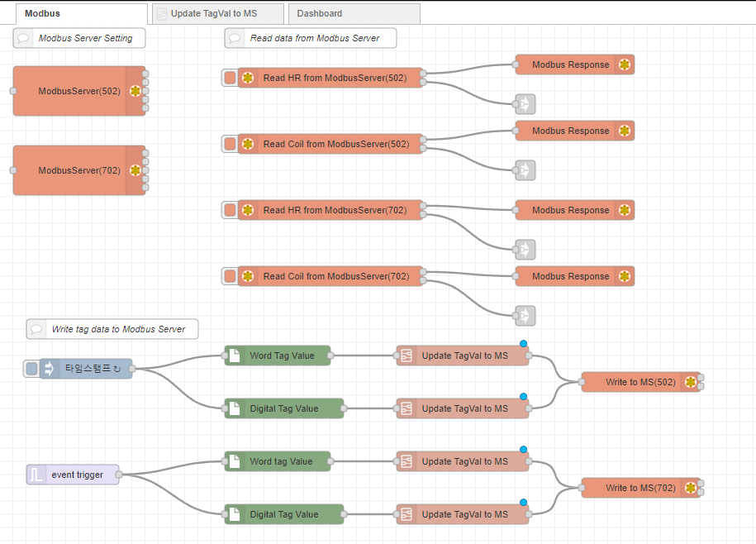Click the gear icon on Write to MS(702)

pos(692,488)
